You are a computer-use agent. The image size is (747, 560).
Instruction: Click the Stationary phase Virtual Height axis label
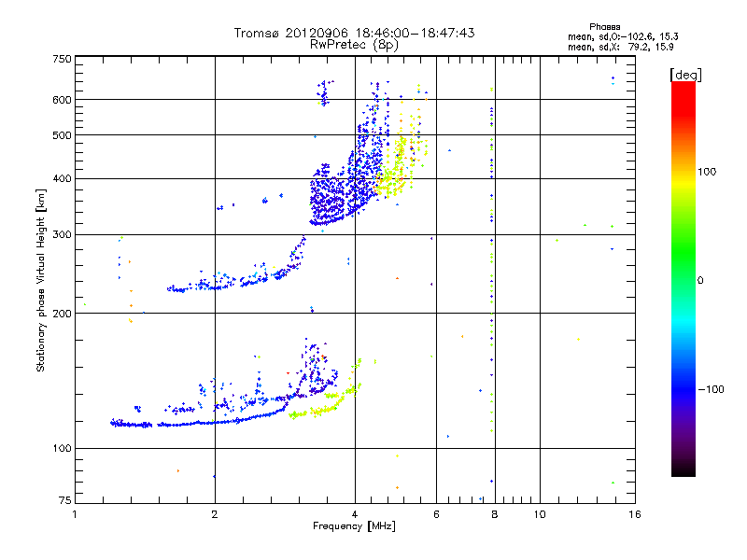click(41, 281)
